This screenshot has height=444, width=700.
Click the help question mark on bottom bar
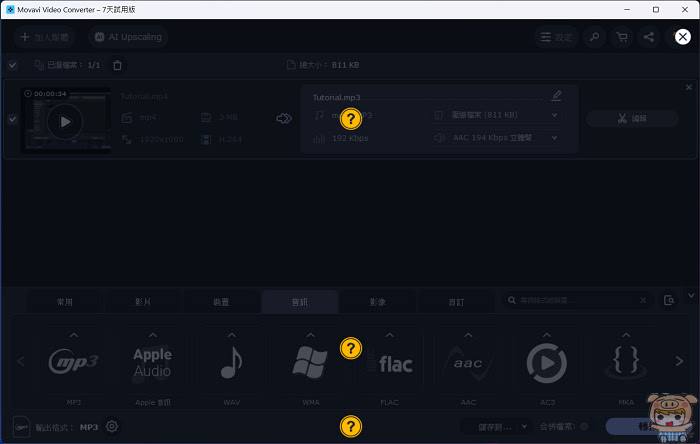(x=351, y=426)
